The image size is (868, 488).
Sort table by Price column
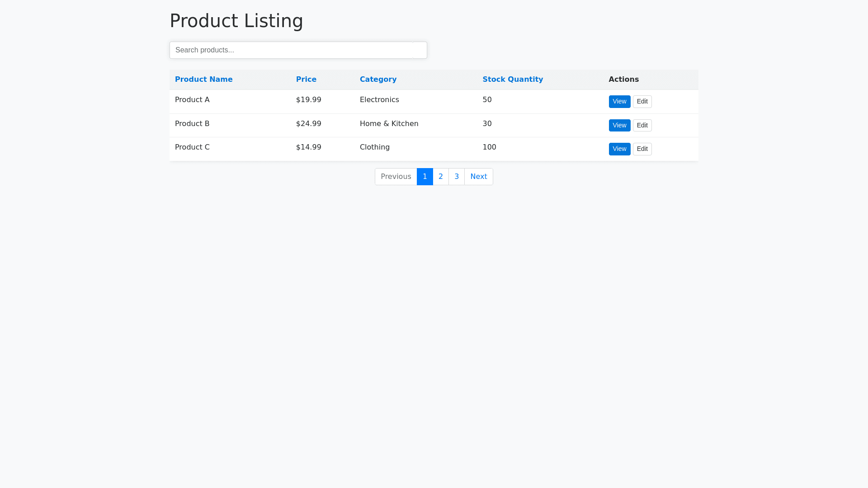pos(306,80)
